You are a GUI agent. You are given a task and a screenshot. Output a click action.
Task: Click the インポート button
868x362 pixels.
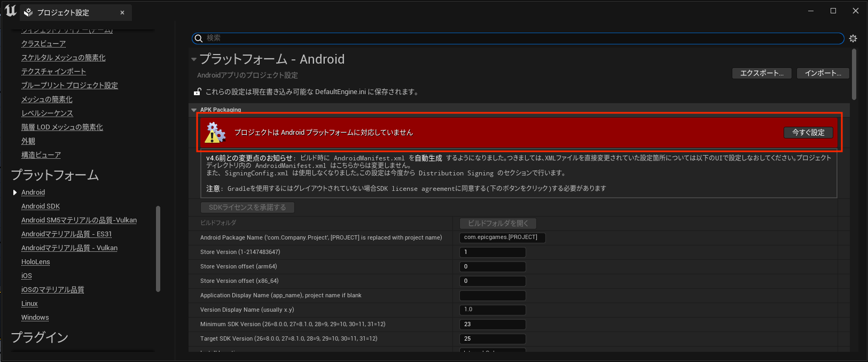[x=823, y=73]
